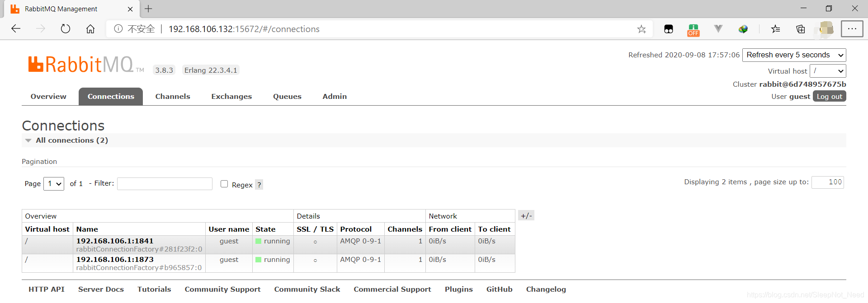Go back to the previous page
The image size is (868, 303).
(x=16, y=29)
